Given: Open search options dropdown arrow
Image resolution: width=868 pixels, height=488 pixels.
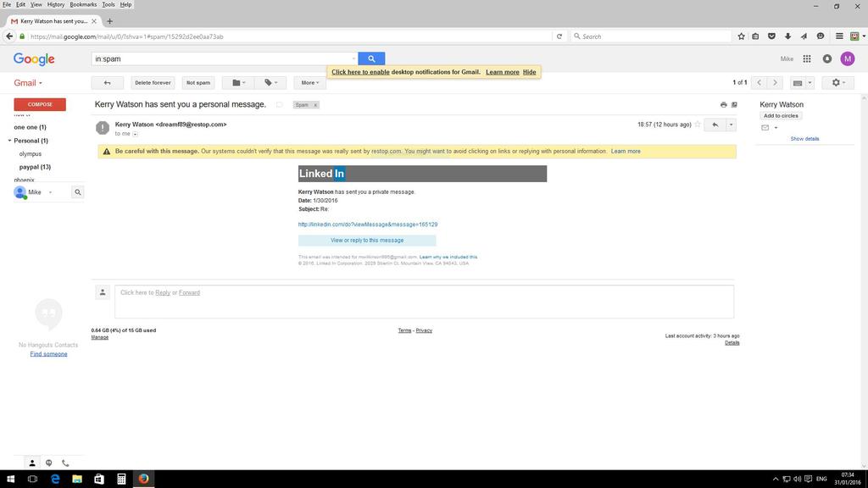Looking at the screenshot, I should click(x=353, y=58).
